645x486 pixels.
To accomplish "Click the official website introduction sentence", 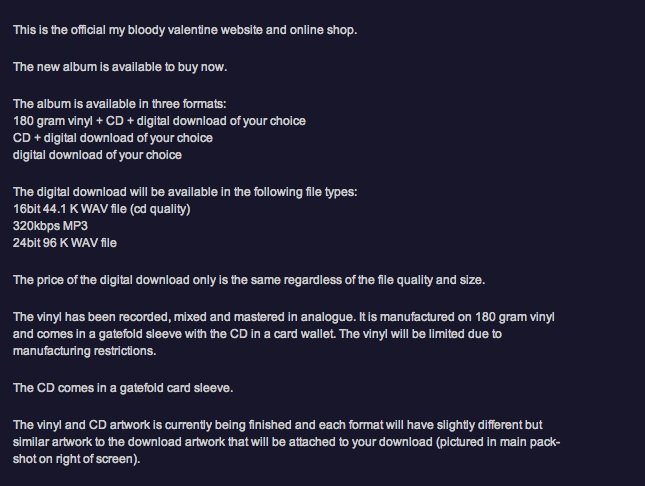I will tap(185, 30).
